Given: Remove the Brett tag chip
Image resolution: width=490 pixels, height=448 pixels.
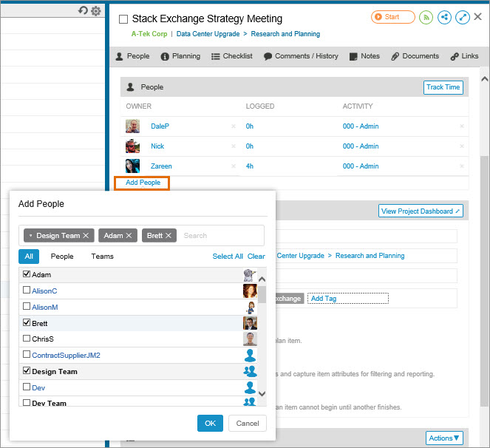Looking at the screenshot, I should click(x=169, y=236).
